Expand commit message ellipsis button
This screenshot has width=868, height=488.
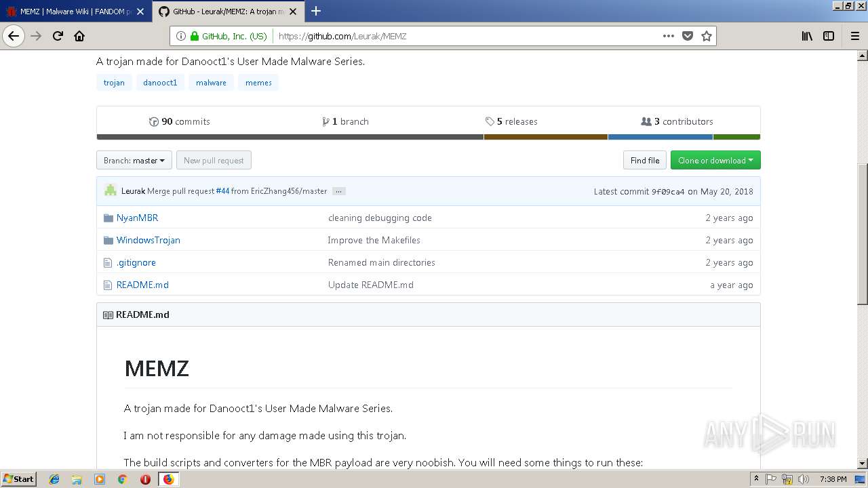pos(339,191)
